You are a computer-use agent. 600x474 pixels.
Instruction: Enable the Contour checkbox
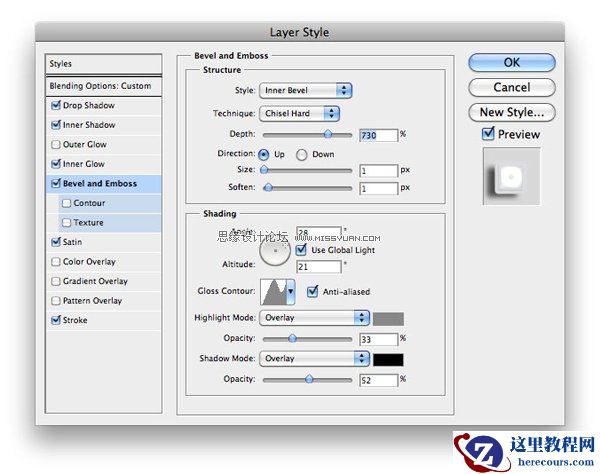(x=67, y=203)
